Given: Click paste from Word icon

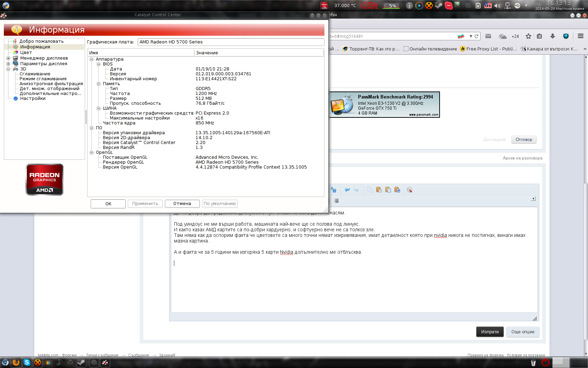Looking at the screenshot, I should [397, 190].
